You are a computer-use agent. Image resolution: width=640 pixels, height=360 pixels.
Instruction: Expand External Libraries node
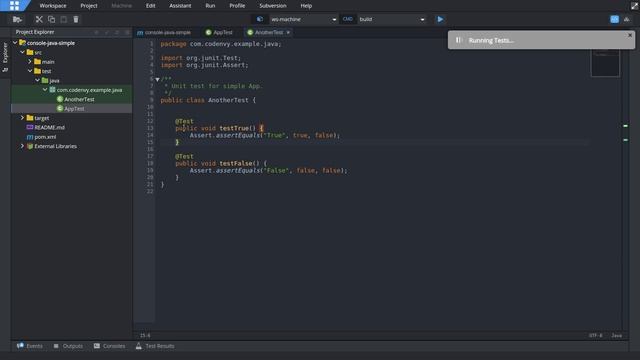[x=22, y=146]
